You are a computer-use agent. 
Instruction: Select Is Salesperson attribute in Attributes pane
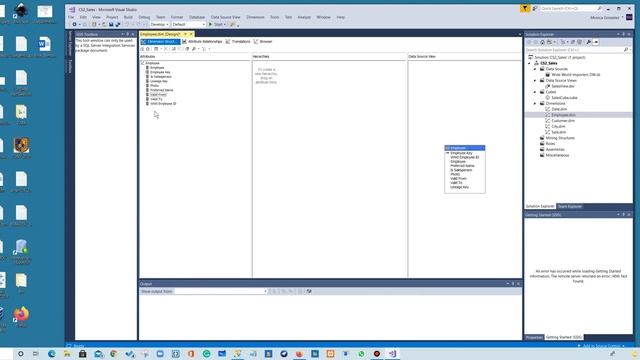tap(160, 77)
